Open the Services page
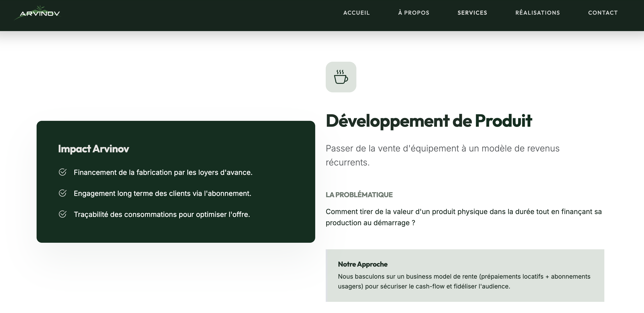 [472, 13]
